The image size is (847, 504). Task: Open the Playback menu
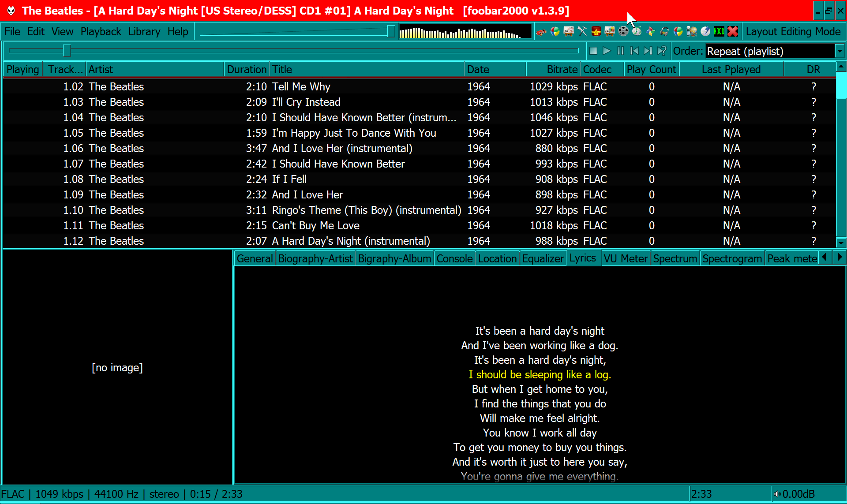pos(101,32)
